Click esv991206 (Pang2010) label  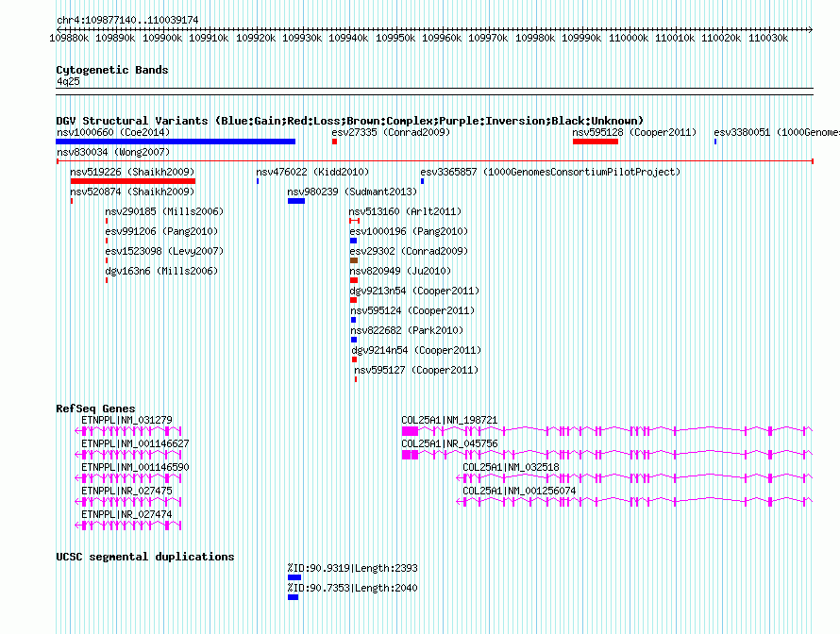click(x=161, y=231)
